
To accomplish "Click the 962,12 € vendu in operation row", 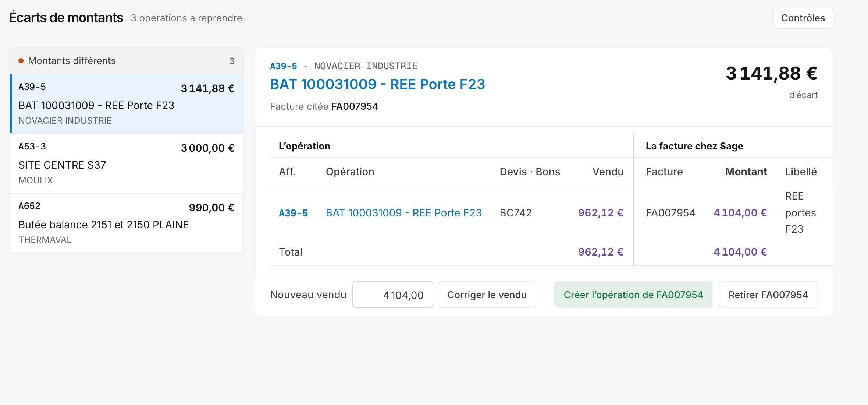I will click(x=601, y=213).
